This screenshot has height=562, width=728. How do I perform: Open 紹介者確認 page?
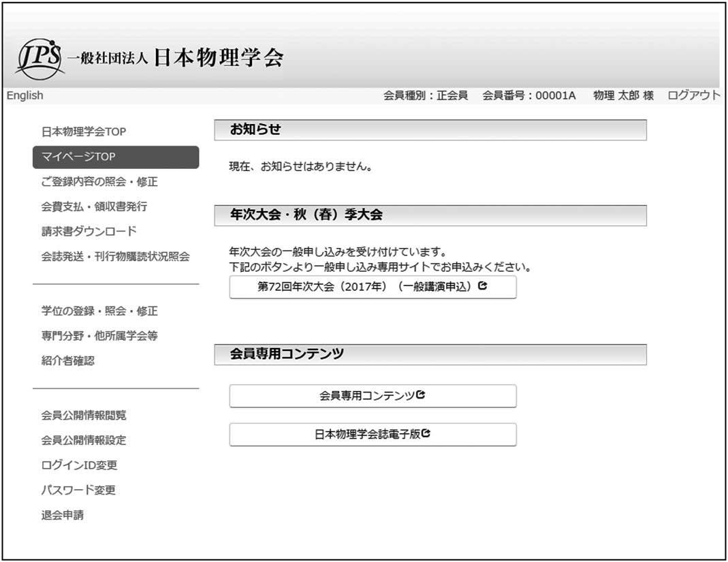pyautogui.click(x=68, y=360)
